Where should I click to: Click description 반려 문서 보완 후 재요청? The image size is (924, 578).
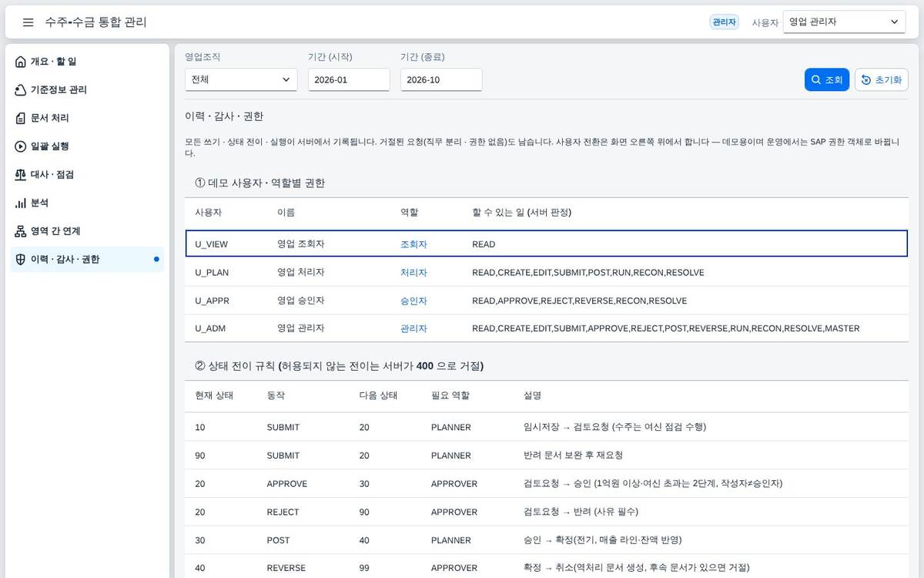(574, 455)
